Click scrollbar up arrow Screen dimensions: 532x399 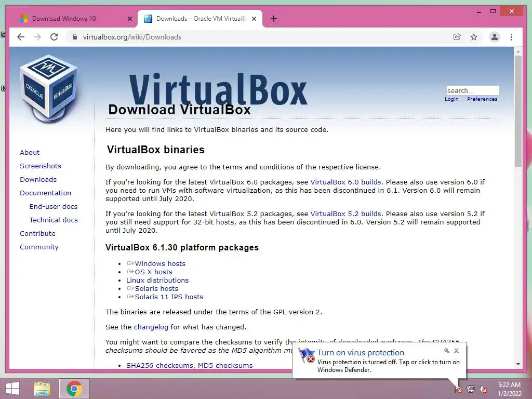[x=518, y=51]
